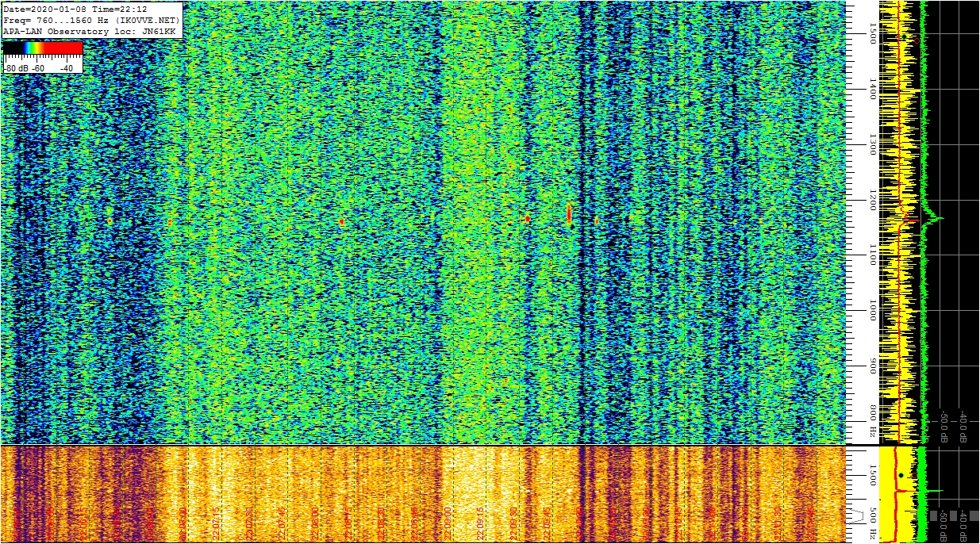Click the 1500 label on the lower spectrogram axis

pyautogui.click(x=873, y=474)
